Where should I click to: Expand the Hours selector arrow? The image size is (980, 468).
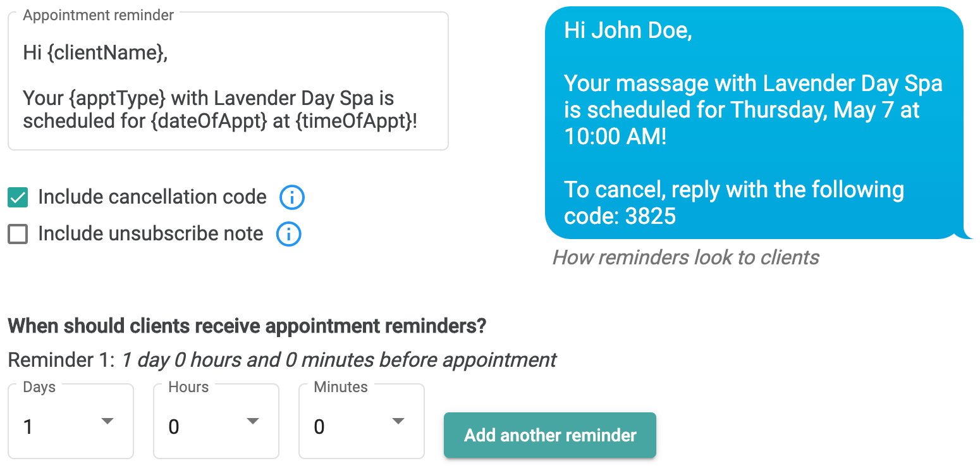click(x=253, y=421)
